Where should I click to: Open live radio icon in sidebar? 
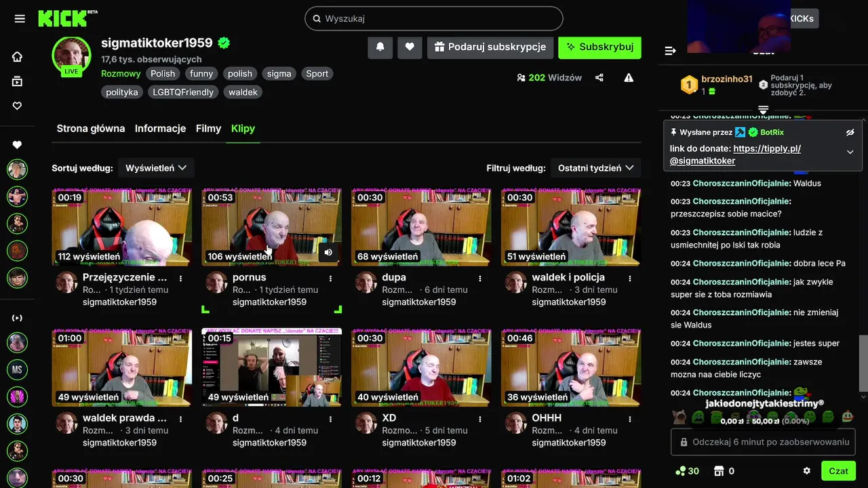(x=17, y=318)
